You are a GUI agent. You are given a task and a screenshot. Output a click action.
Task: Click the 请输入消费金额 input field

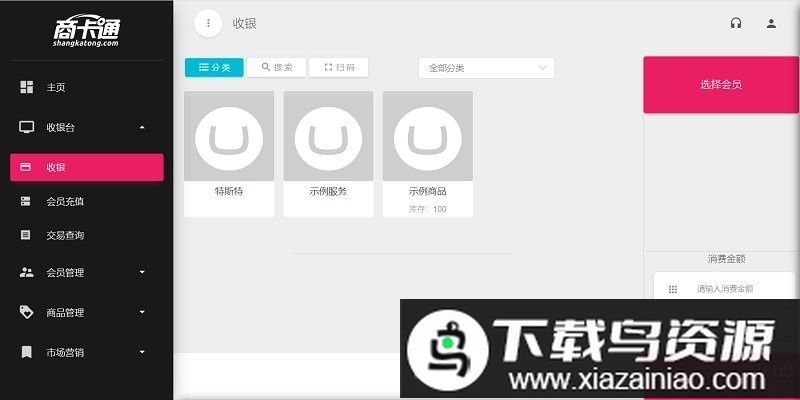pos(724,289)
